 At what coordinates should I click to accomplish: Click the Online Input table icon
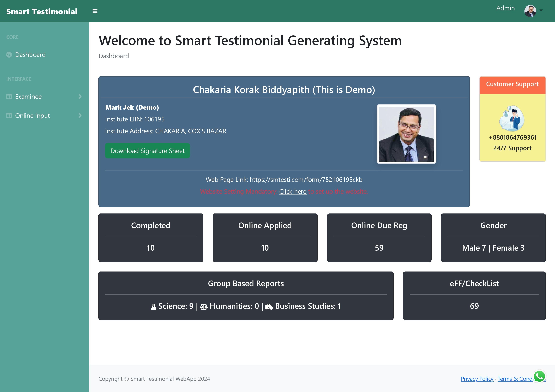pyautogui.click(x=9, y=116)
